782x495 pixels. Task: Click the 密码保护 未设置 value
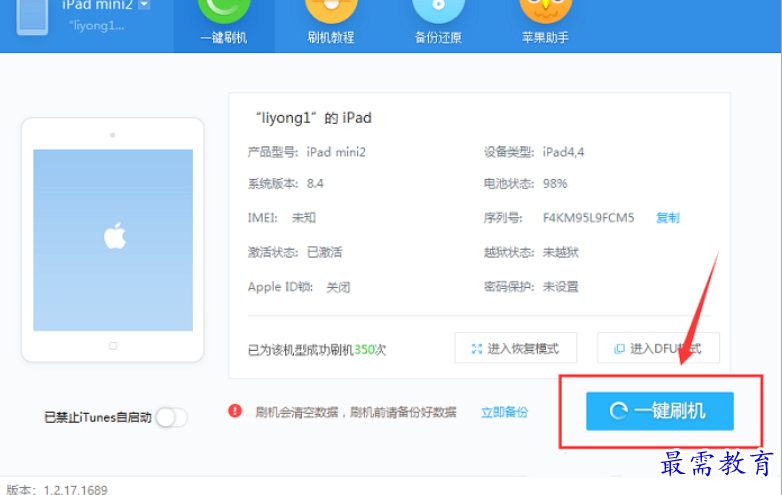pyautogui.click(x=561, y=287)
